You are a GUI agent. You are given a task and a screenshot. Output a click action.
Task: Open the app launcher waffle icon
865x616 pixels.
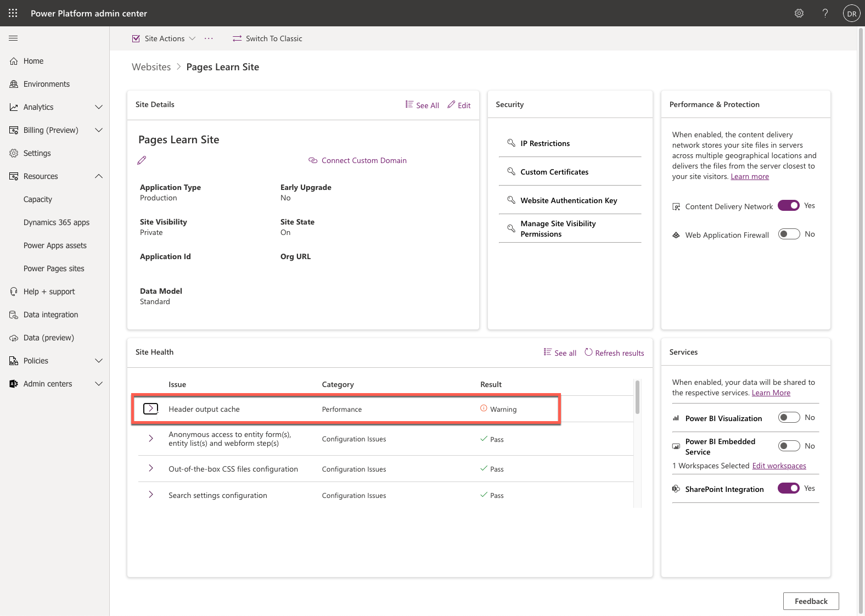[x=13, y=13]
